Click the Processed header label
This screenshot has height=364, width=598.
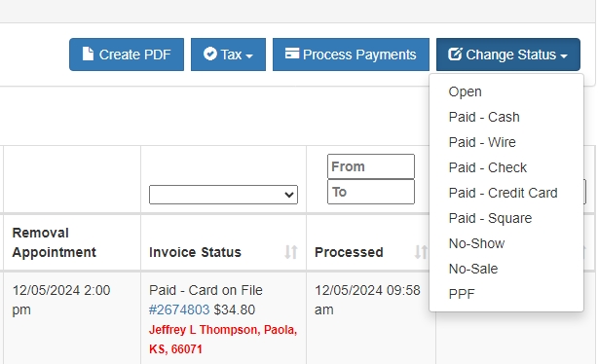click(x=349, y=252)
